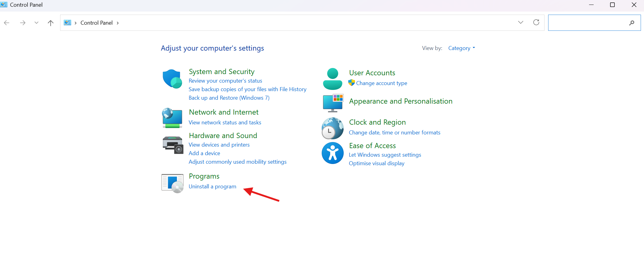The height and width of the screenshot is (267, 644).
Task: Open Clock and Region
Action: 378,122
